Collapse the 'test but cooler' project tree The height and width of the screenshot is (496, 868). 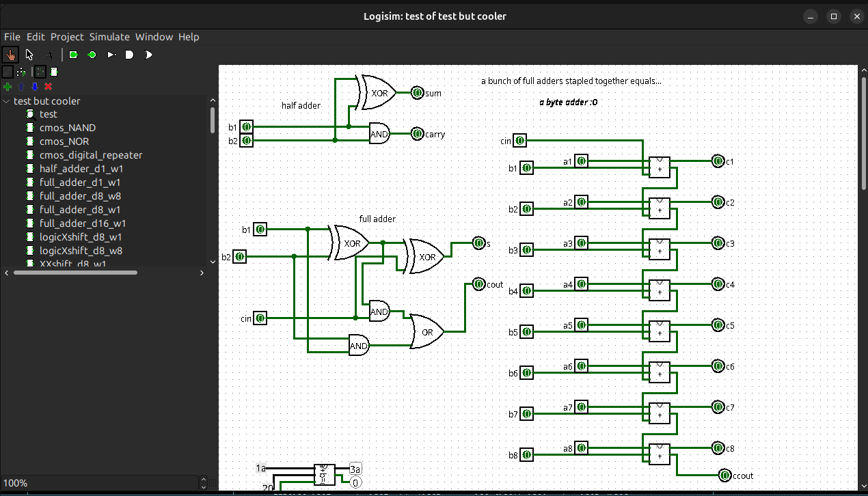point(6,100)
